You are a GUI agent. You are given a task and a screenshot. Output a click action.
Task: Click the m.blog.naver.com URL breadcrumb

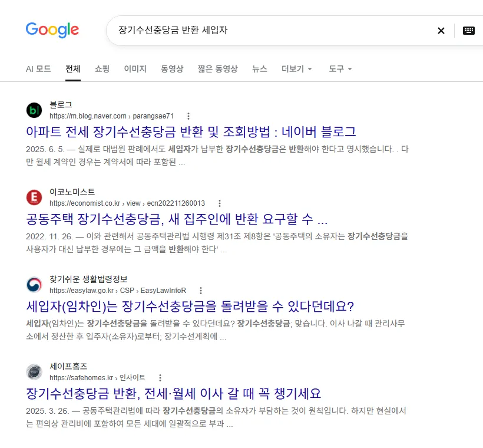coord(112,116)
